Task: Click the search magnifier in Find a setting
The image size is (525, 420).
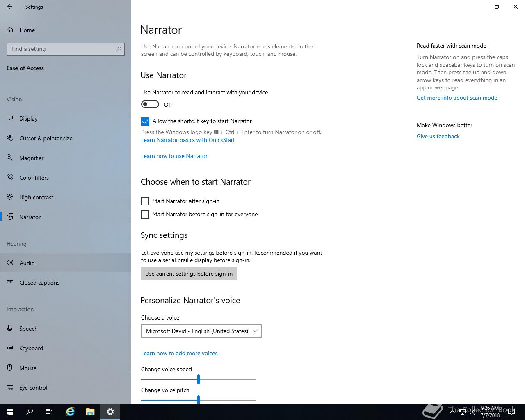Action: point(119,49)
